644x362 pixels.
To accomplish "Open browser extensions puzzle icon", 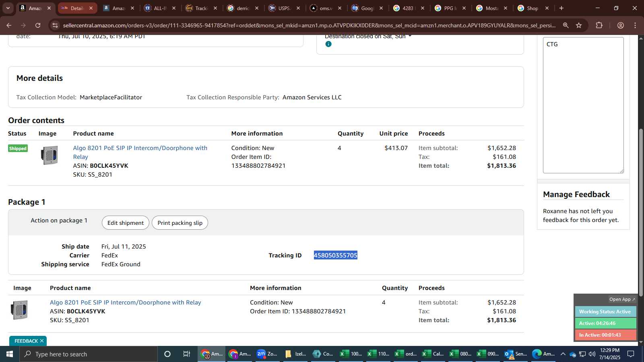I will [599, 25].
